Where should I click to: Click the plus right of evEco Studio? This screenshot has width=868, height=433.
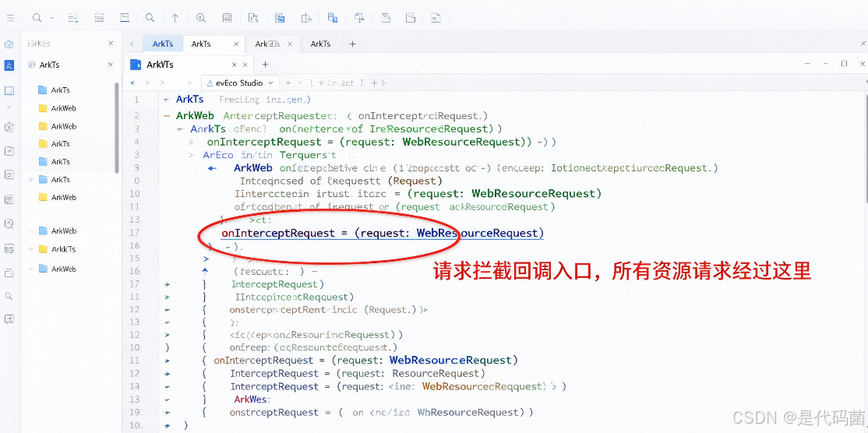288,83
